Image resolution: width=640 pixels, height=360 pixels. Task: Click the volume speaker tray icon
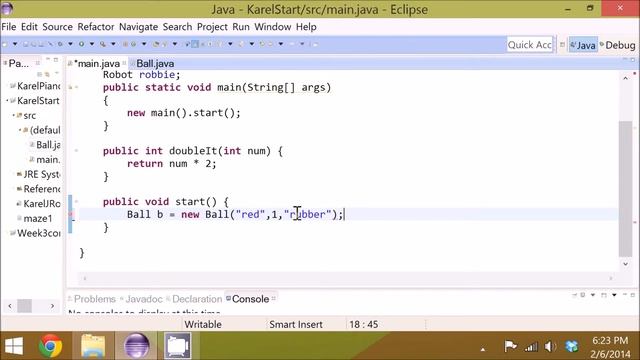coord(550,347)
